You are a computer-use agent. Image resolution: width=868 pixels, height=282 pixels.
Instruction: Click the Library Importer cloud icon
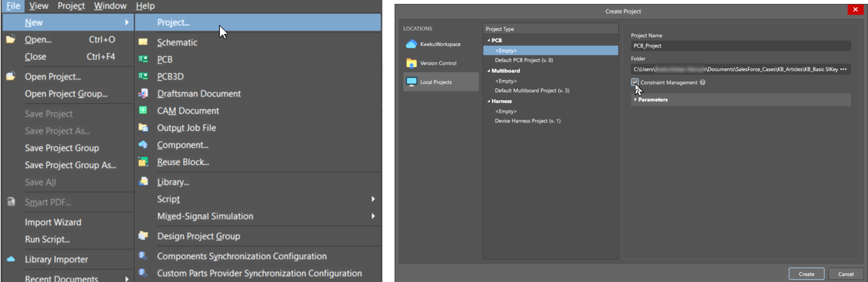(11, 259)
